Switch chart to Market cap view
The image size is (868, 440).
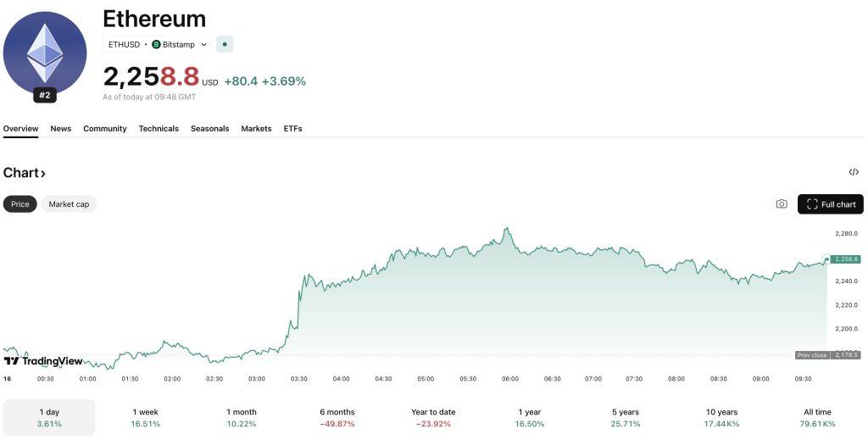click(69, 204)
